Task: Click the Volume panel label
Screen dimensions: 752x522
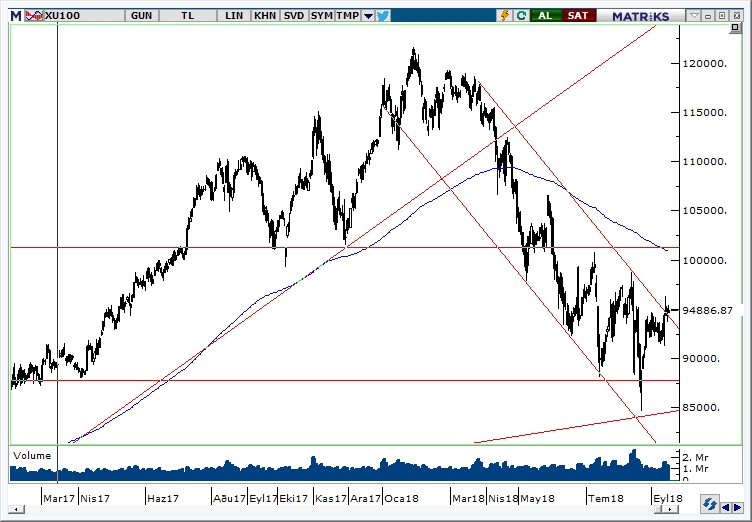Action: (32, 456)
